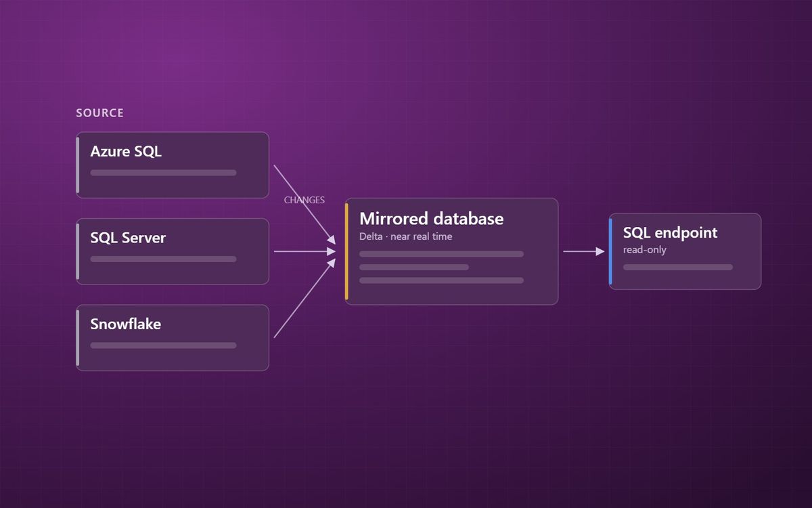Select the Azure SQL source card

tap(173, 165)
